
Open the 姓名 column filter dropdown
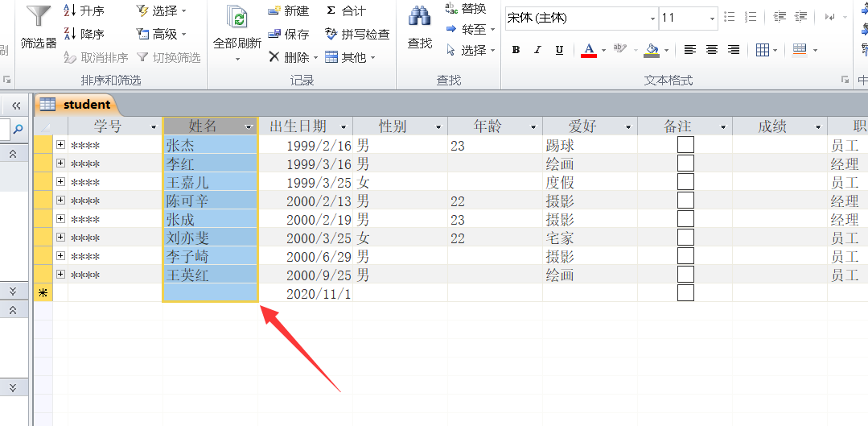(249, 127)
